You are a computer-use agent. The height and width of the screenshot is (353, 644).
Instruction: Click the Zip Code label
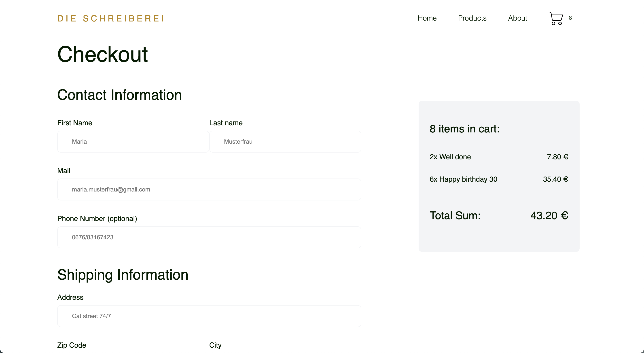(72, 345)
